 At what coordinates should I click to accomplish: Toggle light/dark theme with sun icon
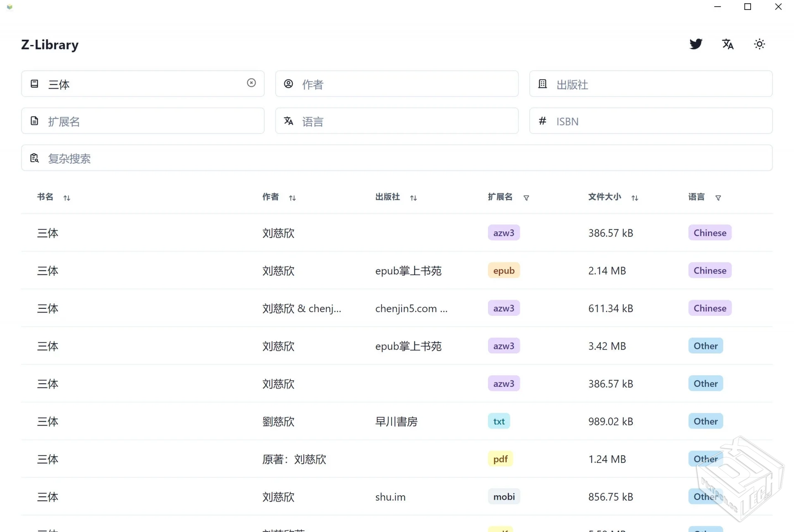coord(760,44)
